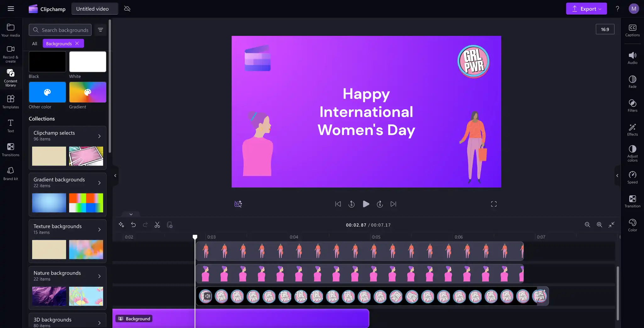
Task: Open the help question mark
Action: coord(617,8)
